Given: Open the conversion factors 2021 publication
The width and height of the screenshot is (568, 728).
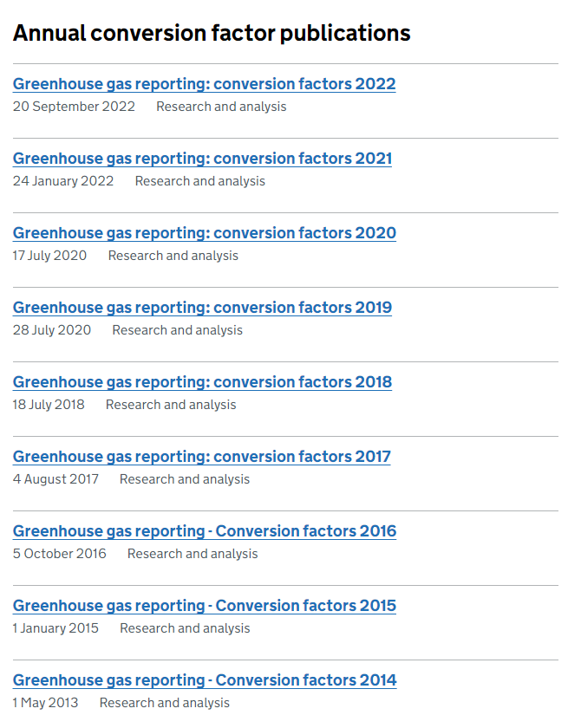Looking at the screenshot, I should (202, 159).
